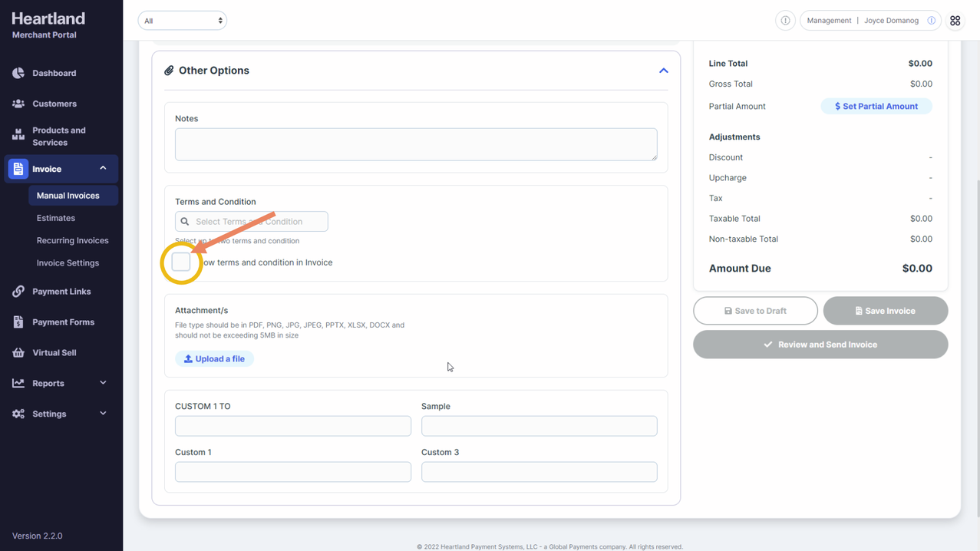Click the Payment Forms document icon
The width and height of the screenshot is (980, 551).
(x=18, y=322)
